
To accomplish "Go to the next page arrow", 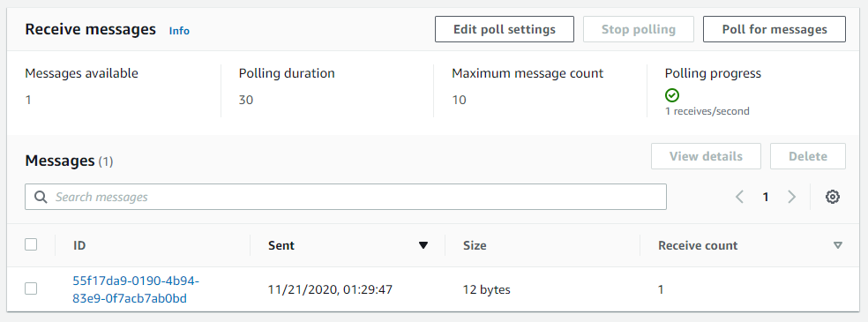I will 791,197.
